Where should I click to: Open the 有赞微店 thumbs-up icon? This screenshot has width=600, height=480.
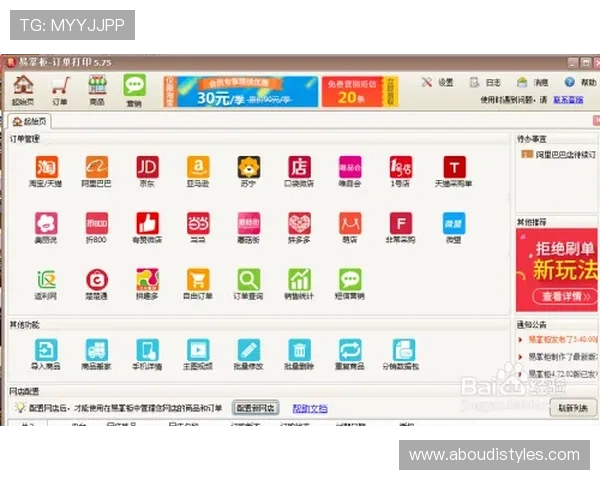147,223
